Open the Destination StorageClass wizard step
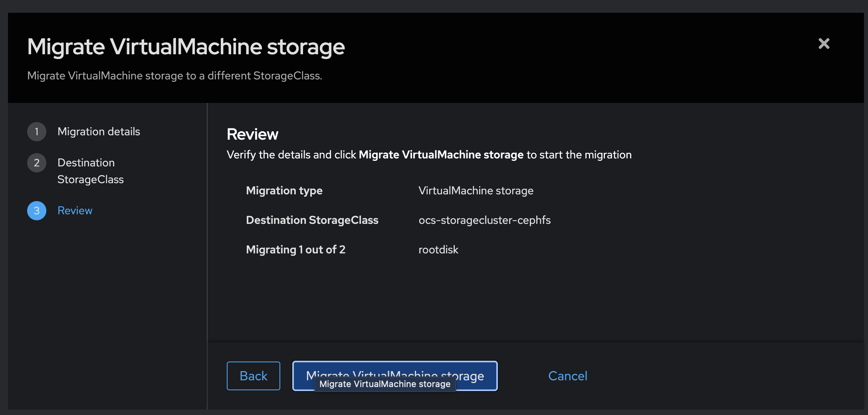The image size is (868, 415). coord(90,171)
